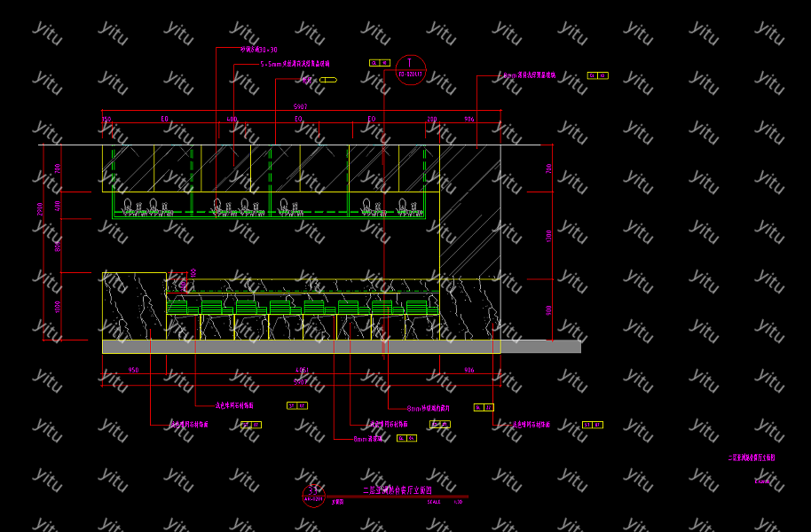
Task: Select the yellow material tag beside the T marker
Action: click(380, 63)
